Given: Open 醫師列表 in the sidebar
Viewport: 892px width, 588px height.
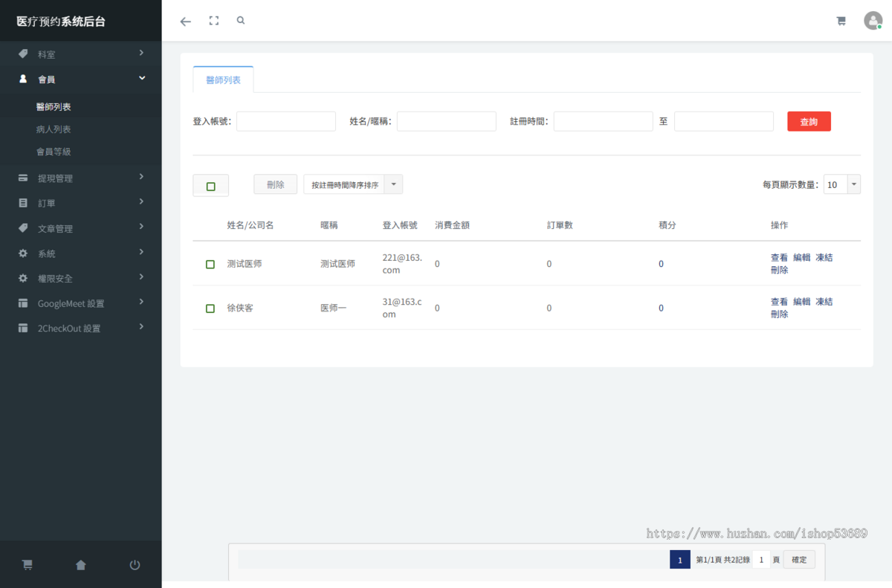Looking at the screenshot, I should click(54, 107).
